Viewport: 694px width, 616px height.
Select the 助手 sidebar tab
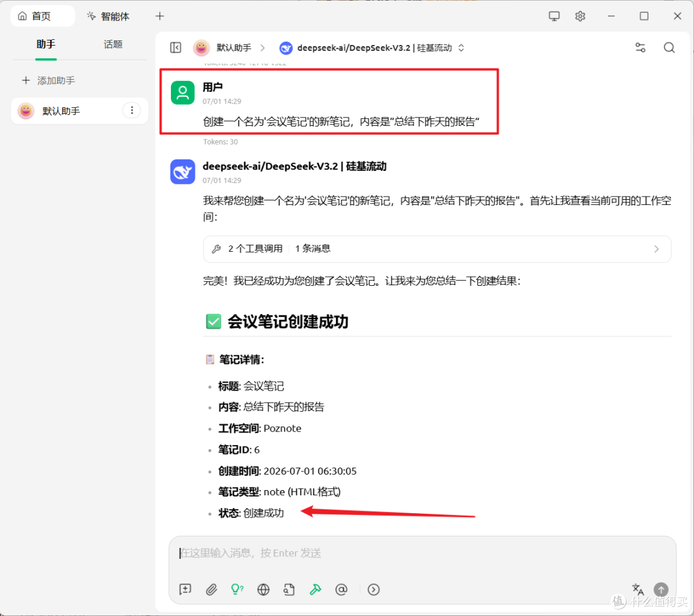click(46, 44)
